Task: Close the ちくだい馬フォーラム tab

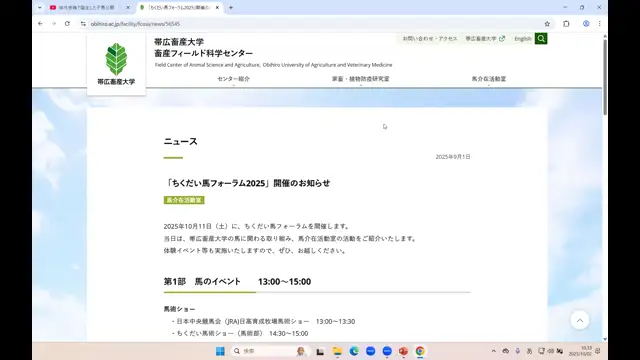Action: 217,7
